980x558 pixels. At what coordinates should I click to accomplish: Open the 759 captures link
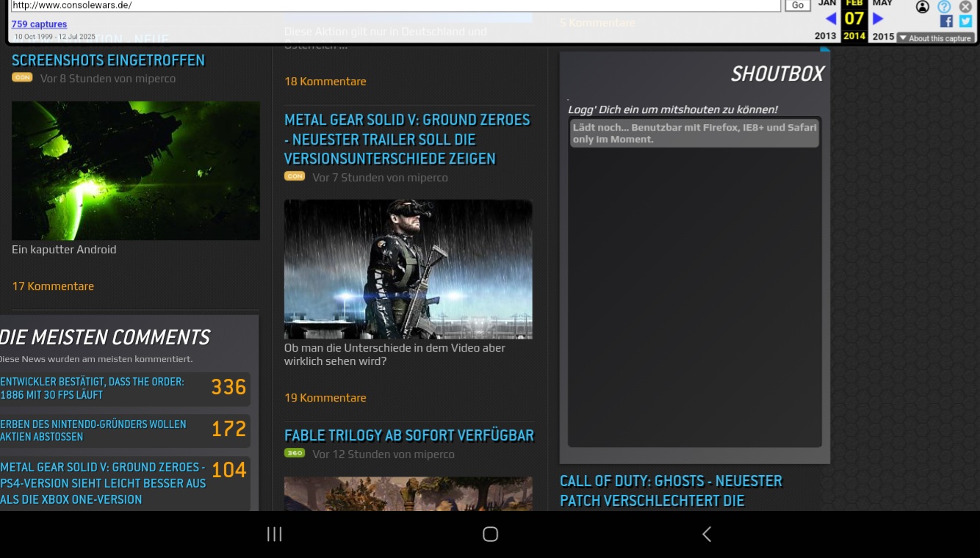[x=39, y=24]
